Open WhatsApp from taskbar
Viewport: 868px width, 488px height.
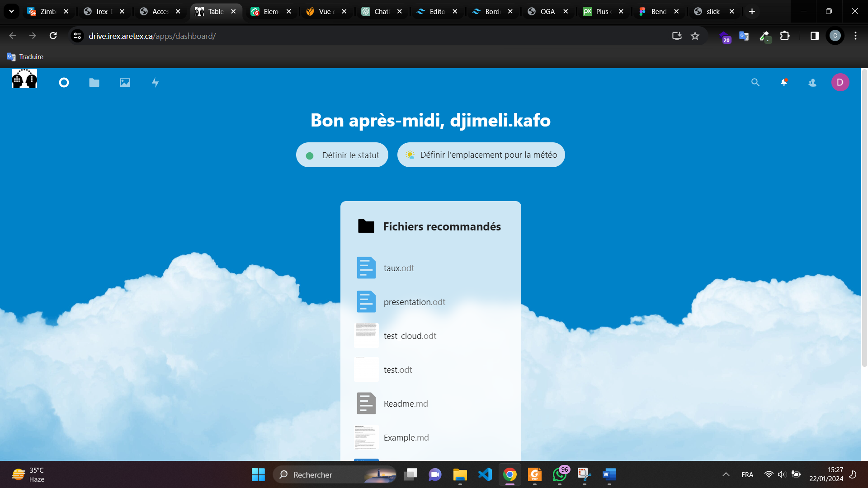coord(560,474)
